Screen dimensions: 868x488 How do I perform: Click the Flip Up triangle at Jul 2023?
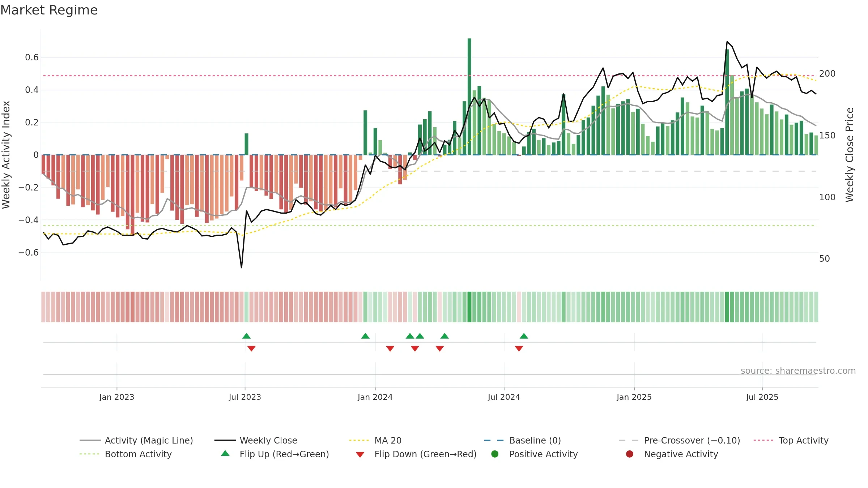[x=246, y=336]
